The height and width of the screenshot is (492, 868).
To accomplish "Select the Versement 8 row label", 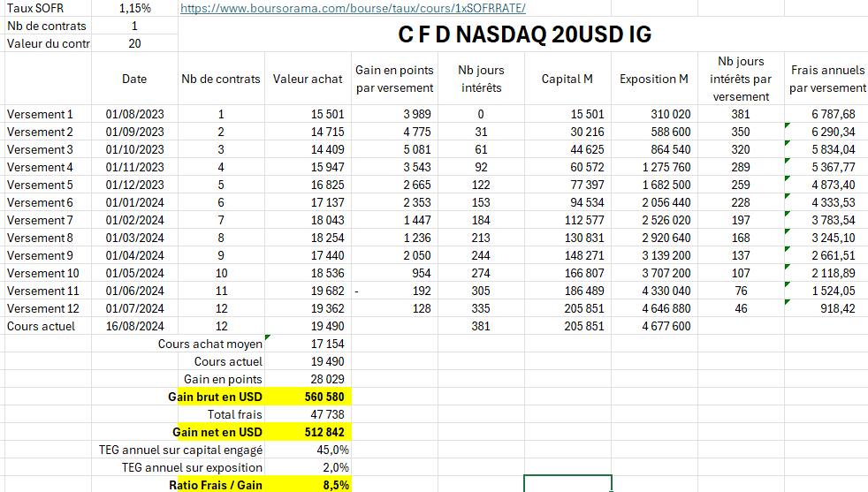I will tap(48, 238).
